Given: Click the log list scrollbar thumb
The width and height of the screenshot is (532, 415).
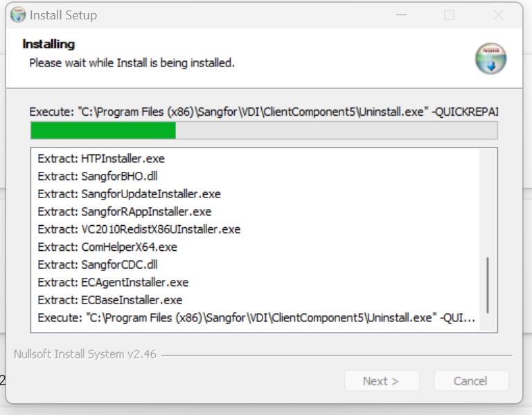Looking at the screenshot, I should point(488,285).
